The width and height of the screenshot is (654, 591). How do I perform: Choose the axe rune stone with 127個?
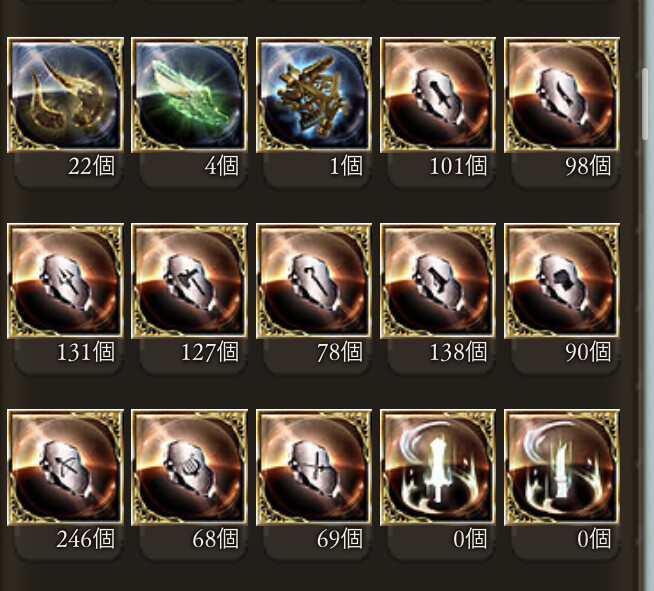coord(189,281)
